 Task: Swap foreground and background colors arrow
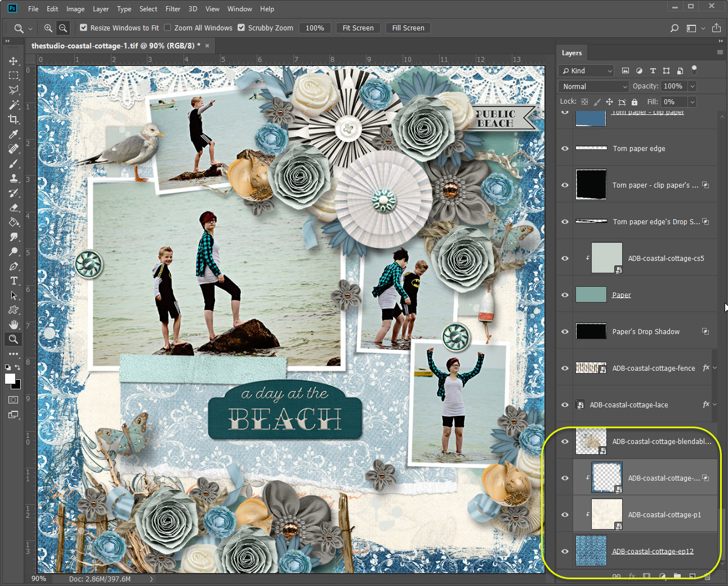click(x=18, y=367)
